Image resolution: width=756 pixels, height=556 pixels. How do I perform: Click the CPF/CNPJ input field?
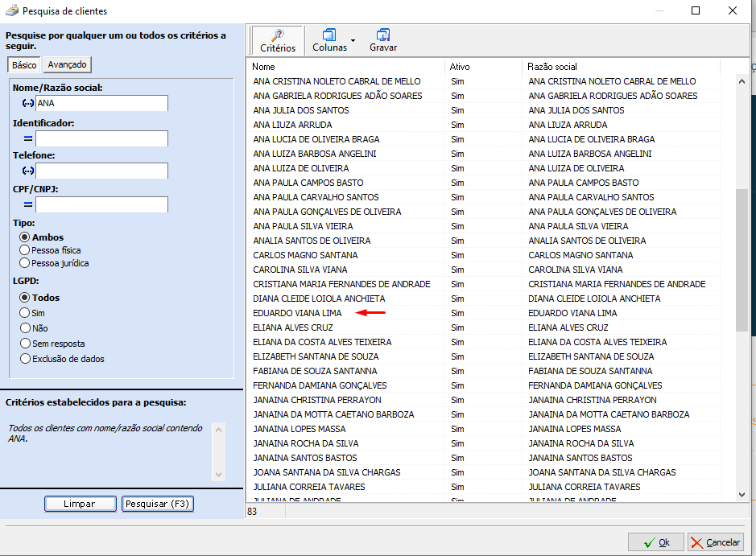[x=101, y=204]
